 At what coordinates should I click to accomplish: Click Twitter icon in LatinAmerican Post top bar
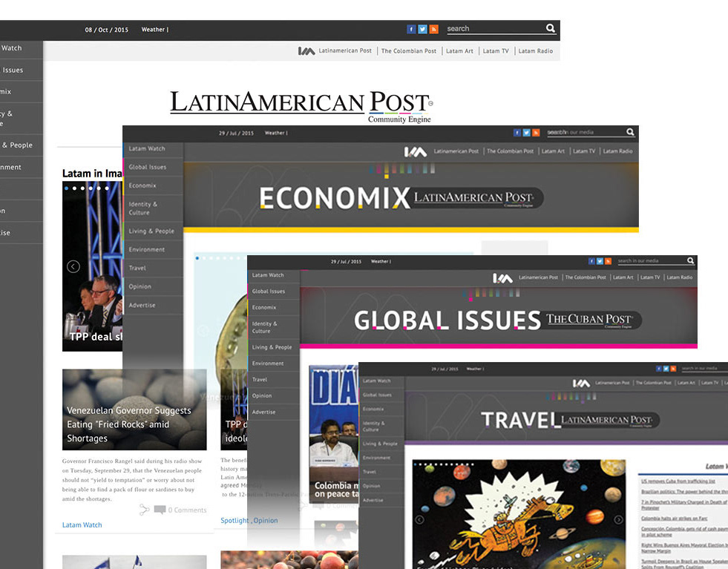422,29
